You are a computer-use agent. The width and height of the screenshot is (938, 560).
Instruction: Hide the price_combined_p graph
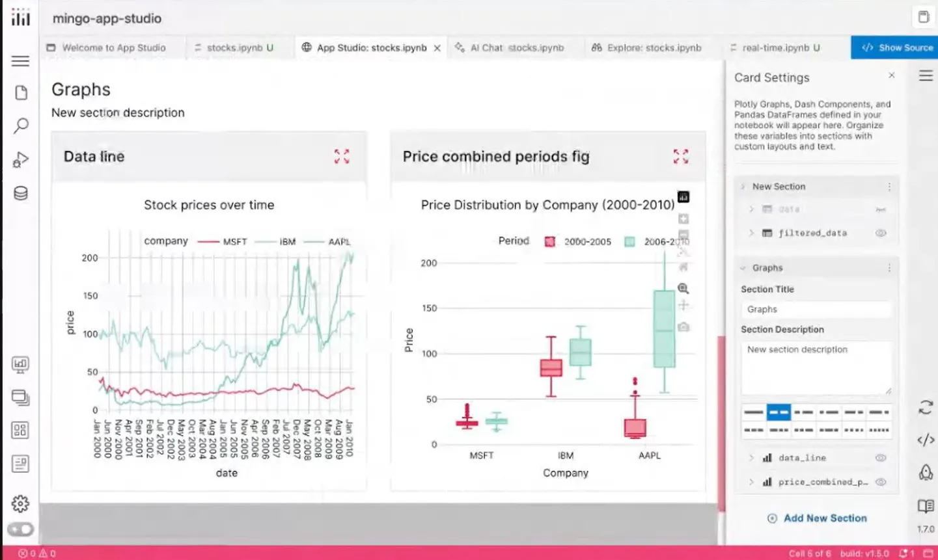[x=881, y=482]
